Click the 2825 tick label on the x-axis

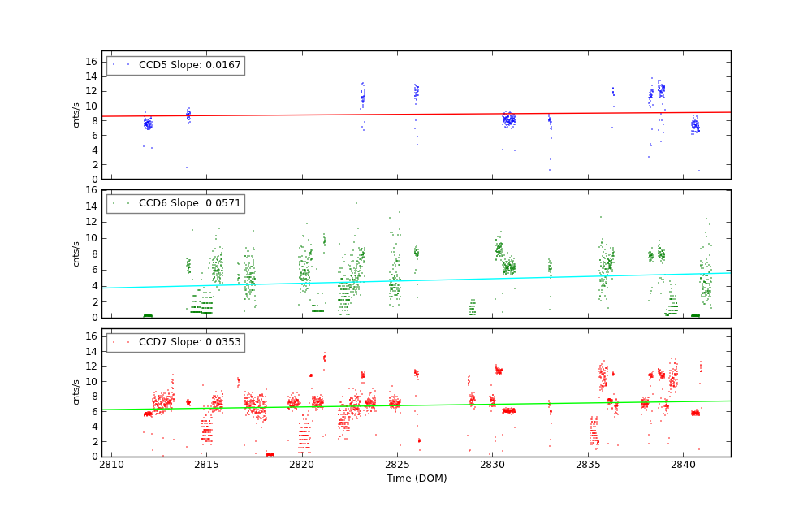coord(397,465)
